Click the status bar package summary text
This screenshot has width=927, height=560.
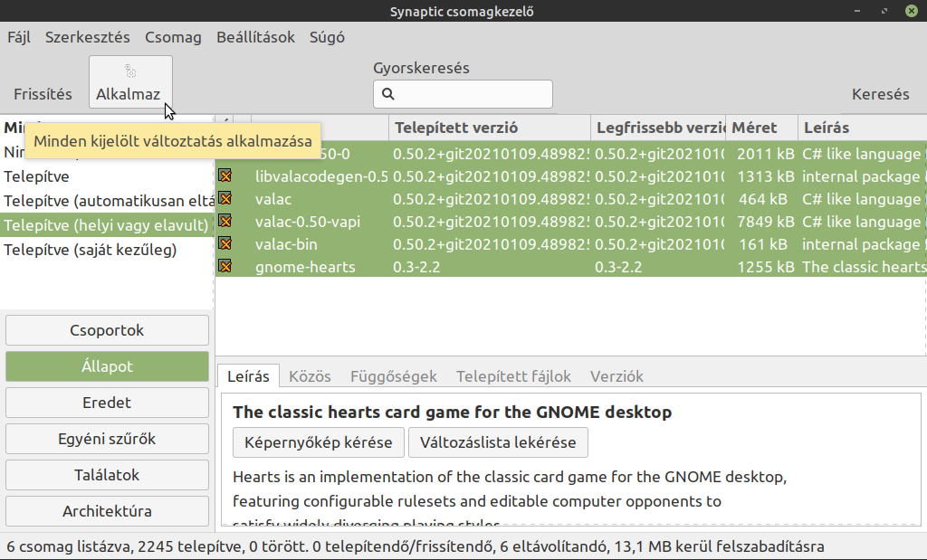(415, 546)
